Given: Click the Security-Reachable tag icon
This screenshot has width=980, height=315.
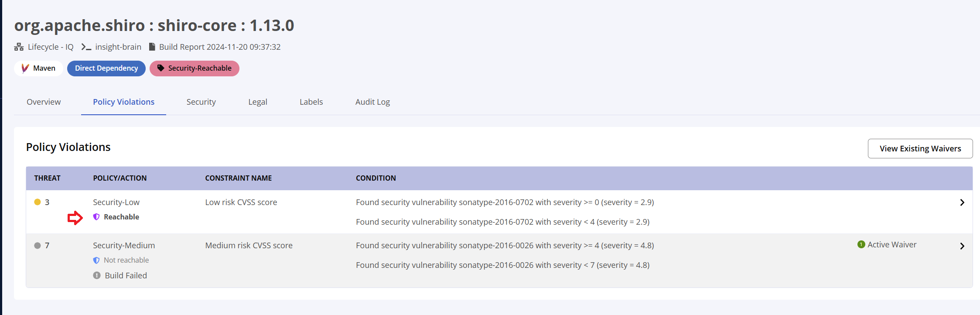Looking at the screenshot, I should [161, 68].
